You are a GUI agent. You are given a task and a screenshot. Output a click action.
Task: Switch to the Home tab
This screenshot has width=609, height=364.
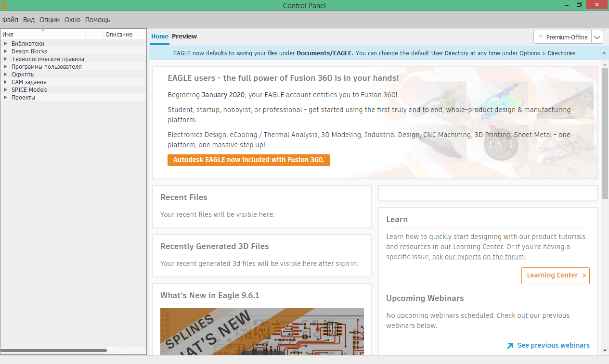(160, 37)
